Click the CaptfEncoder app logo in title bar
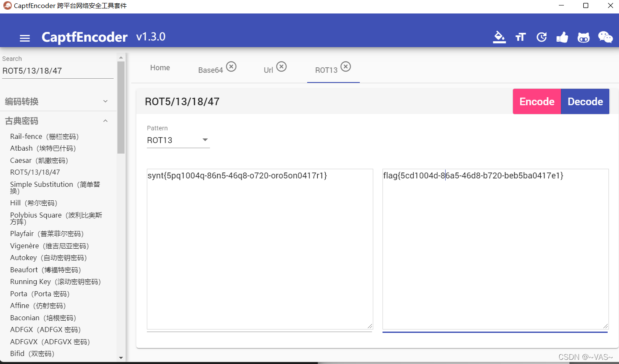 (x=7, y=5)
